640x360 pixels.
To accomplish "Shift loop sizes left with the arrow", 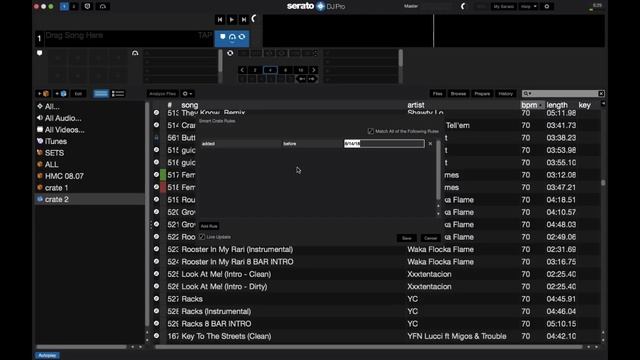I will tap(242, 70).
